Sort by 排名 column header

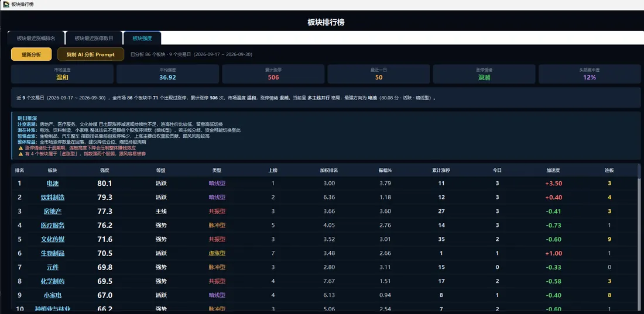tap(19, 170)
